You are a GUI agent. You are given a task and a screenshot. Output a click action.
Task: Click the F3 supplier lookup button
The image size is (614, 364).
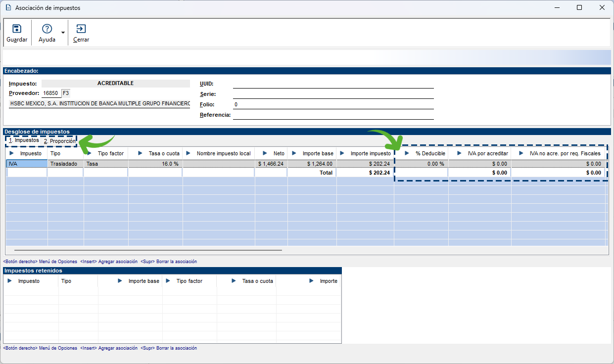click(x=66, y=93)
